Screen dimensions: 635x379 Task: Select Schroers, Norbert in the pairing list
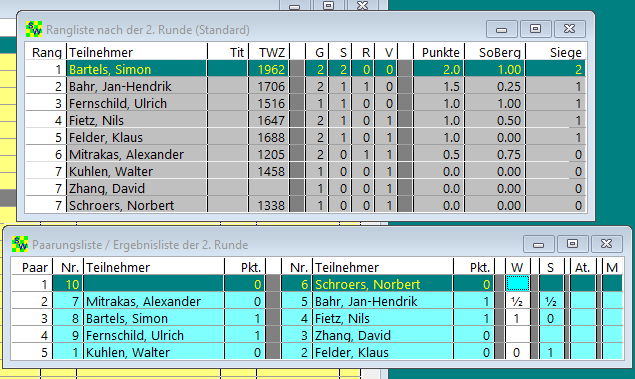368,285
